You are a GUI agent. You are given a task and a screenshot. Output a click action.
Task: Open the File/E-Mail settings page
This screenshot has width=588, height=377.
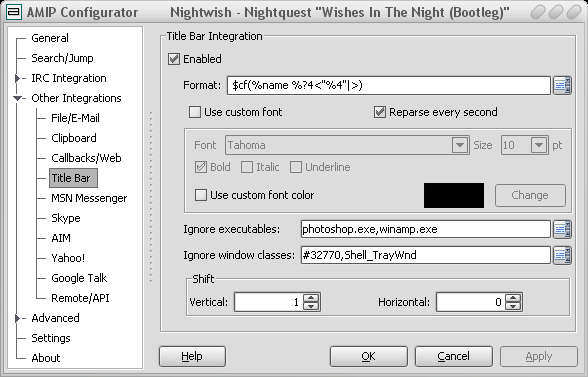(75, 118)
